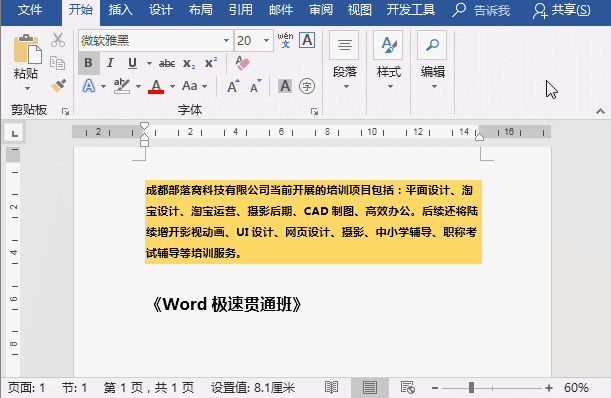Switch to Read Mode view icon
This screenshot has height=398, width=611.
[x=332, y=388]
